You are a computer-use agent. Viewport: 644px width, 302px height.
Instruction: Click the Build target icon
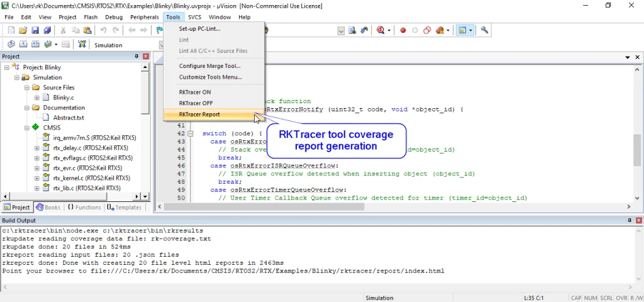[23, 45]
